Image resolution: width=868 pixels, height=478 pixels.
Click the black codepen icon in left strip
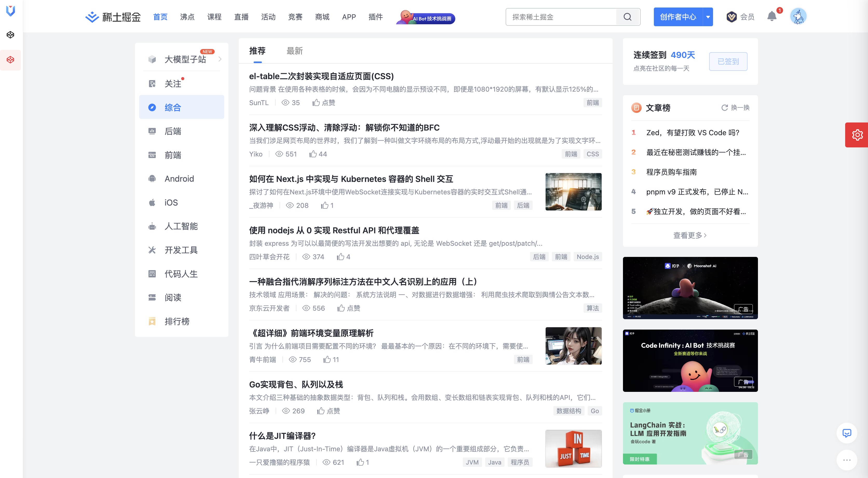point(10,35)
